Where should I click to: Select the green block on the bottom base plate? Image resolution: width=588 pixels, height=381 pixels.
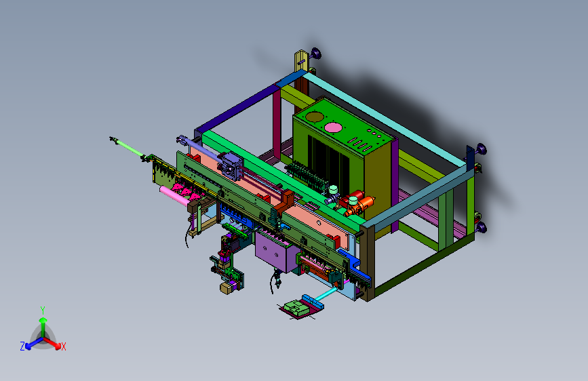click(296, 308)
